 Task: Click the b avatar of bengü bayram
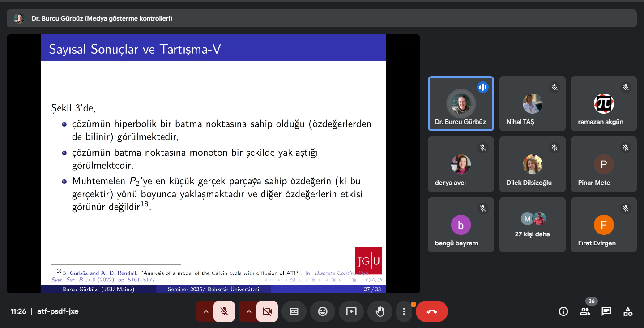[461, 225]
